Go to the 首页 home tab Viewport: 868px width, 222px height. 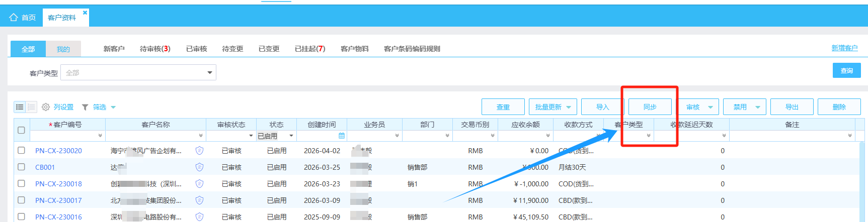point(23,18)
